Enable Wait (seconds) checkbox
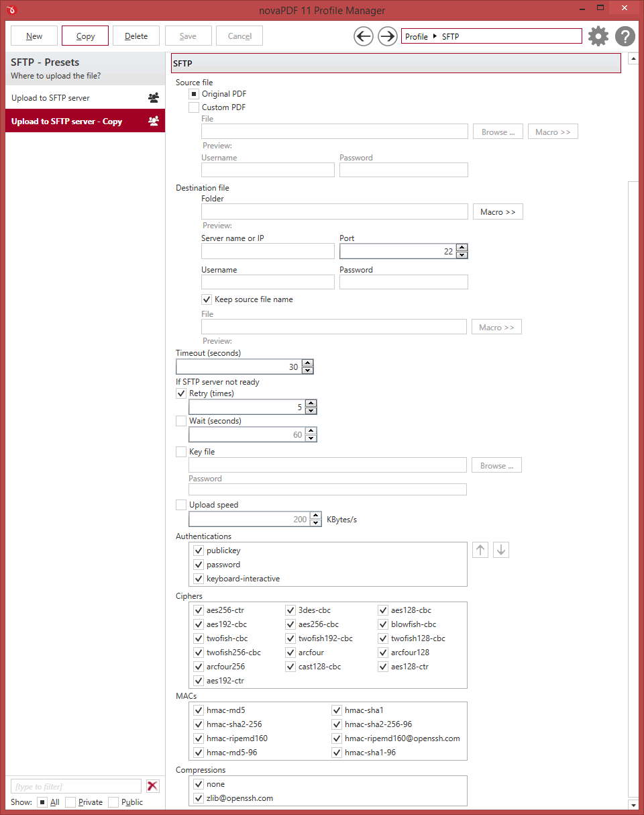 [181, 421]
